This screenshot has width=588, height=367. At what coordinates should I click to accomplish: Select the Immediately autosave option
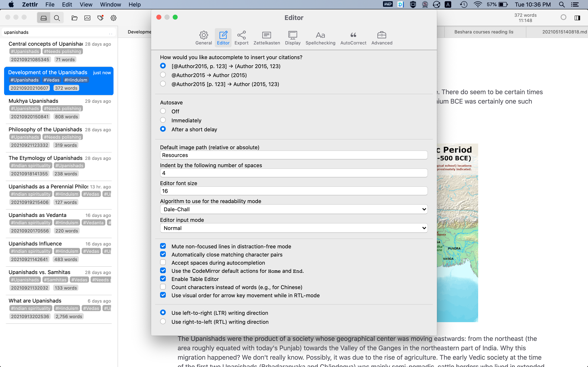point(163,120)
